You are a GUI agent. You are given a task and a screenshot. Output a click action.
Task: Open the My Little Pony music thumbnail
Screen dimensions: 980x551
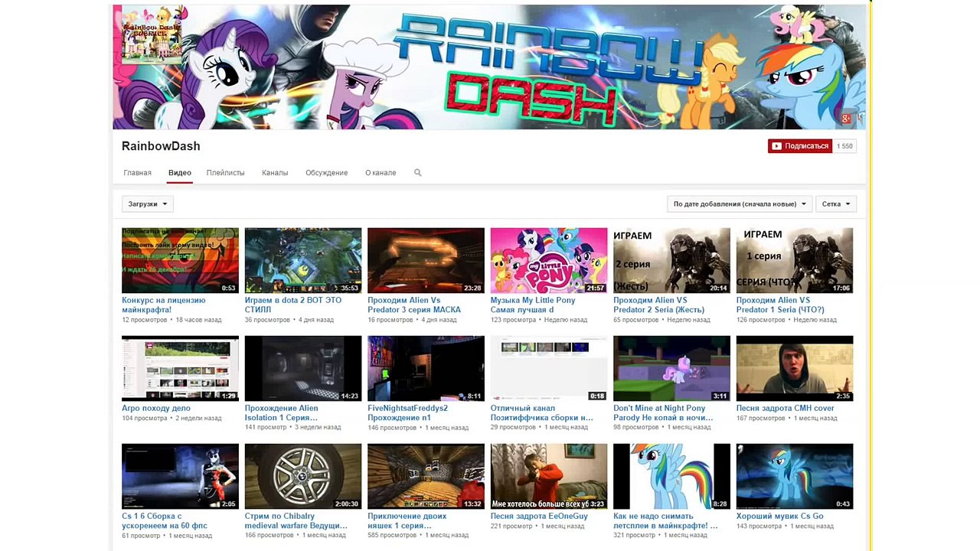549,260
